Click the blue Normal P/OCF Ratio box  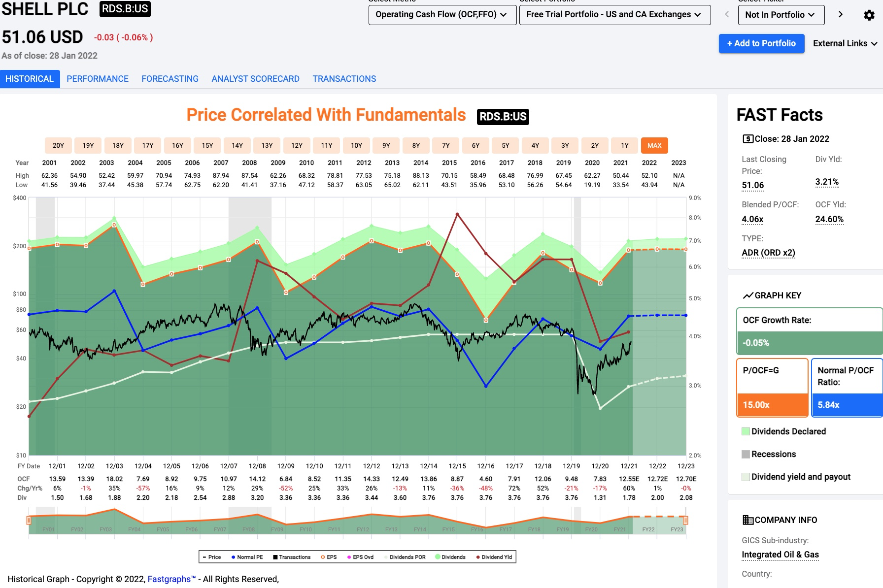(x=847, y=388)
